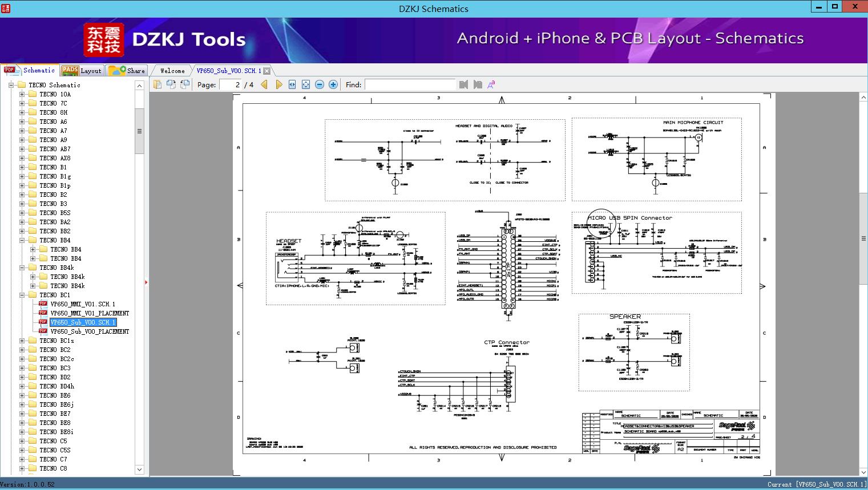Click the find previous icon
868x490 pixels.
[463, 84]
